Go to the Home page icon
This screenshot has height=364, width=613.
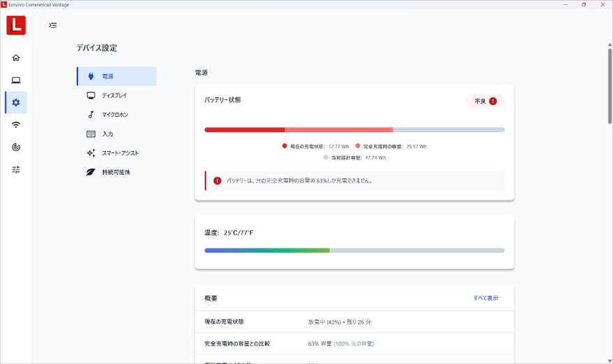16,58
